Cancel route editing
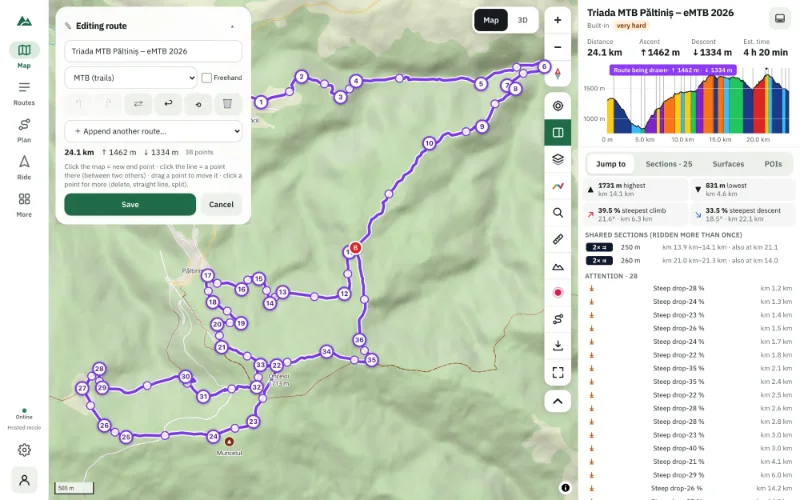800x500 pixels. (221, 204)
